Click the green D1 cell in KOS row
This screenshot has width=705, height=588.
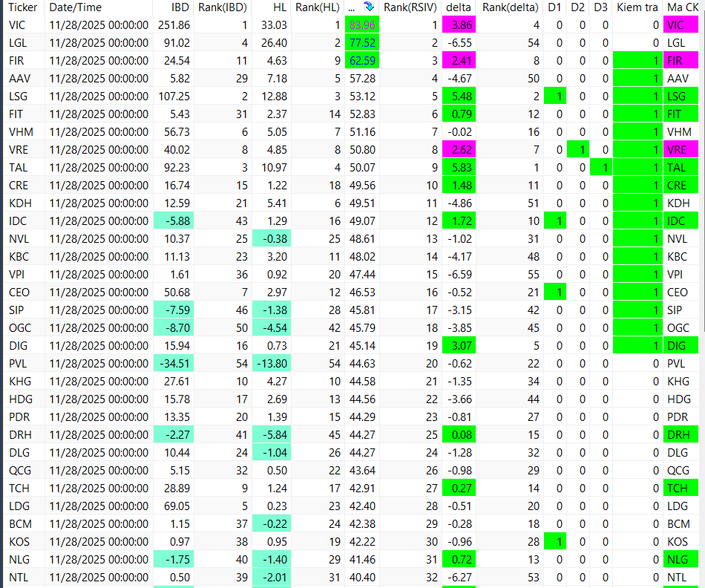click(555, 542)
